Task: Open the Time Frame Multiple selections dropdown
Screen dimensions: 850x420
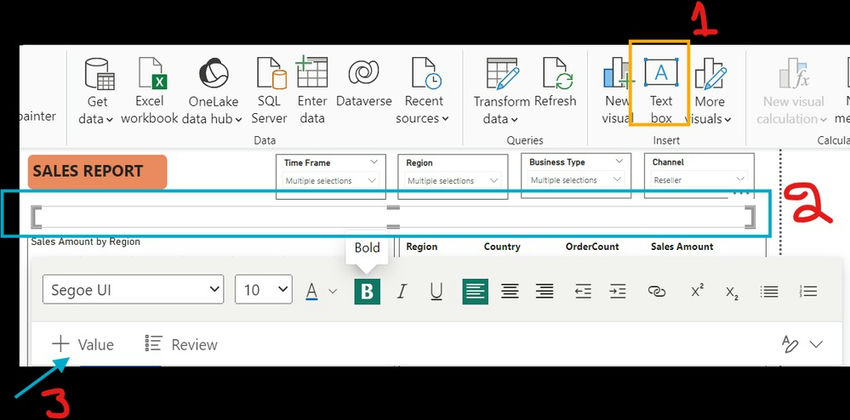Action: click(x=331, y=180)
